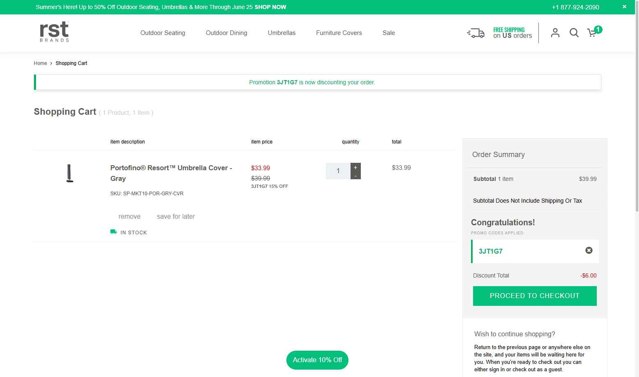
Task: Go to Home breadcrumb
Action: point(40,63)
